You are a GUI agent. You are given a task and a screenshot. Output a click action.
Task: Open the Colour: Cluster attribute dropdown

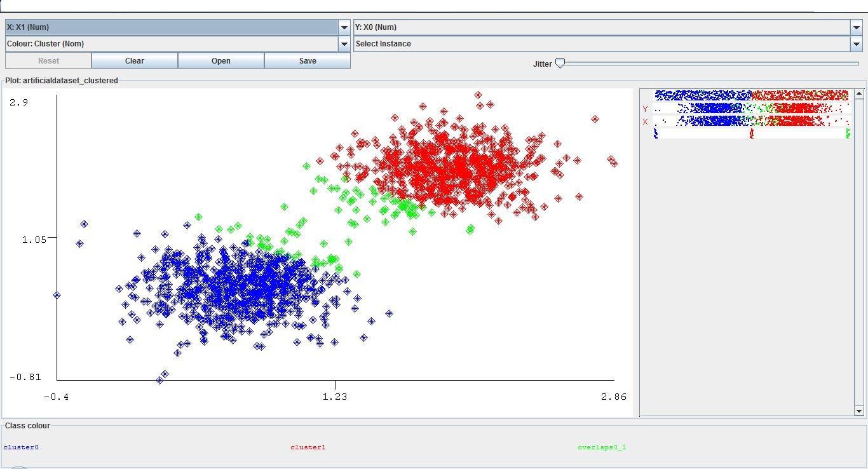[x=344, y=43]
